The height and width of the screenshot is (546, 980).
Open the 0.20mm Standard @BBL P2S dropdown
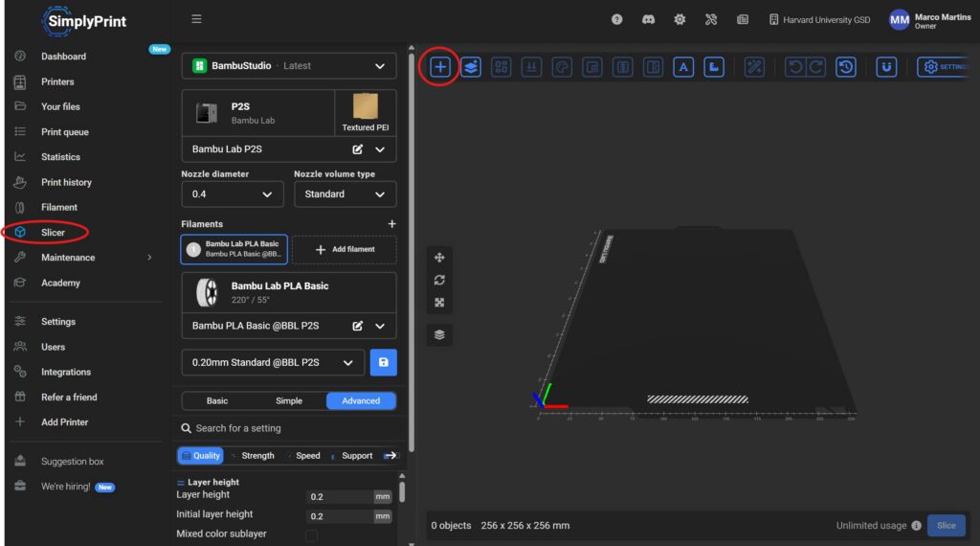(x=273, y=363)
